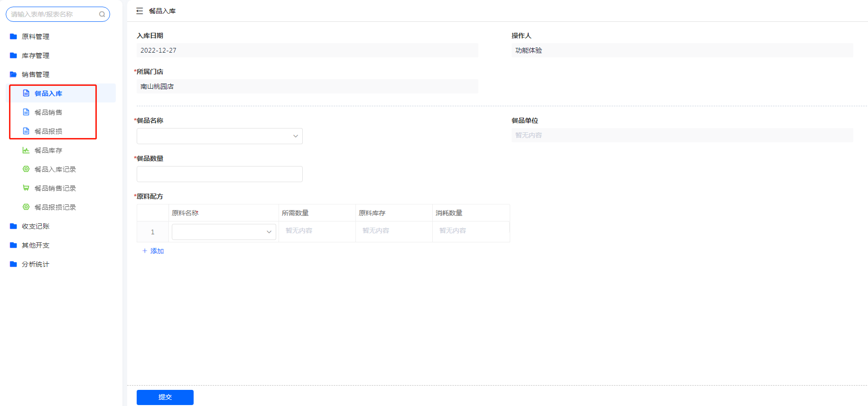Click the 所属门店 field showing 南山桃园店
This screenshot has height=406, width=868.
tap(308, 86)
